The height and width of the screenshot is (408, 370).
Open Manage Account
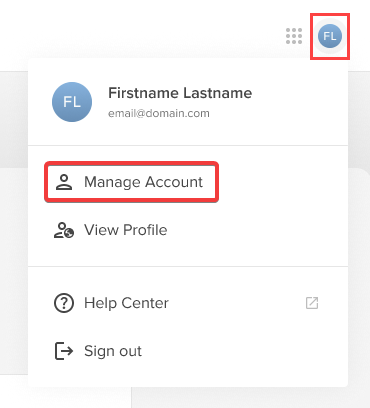(131, 182)
